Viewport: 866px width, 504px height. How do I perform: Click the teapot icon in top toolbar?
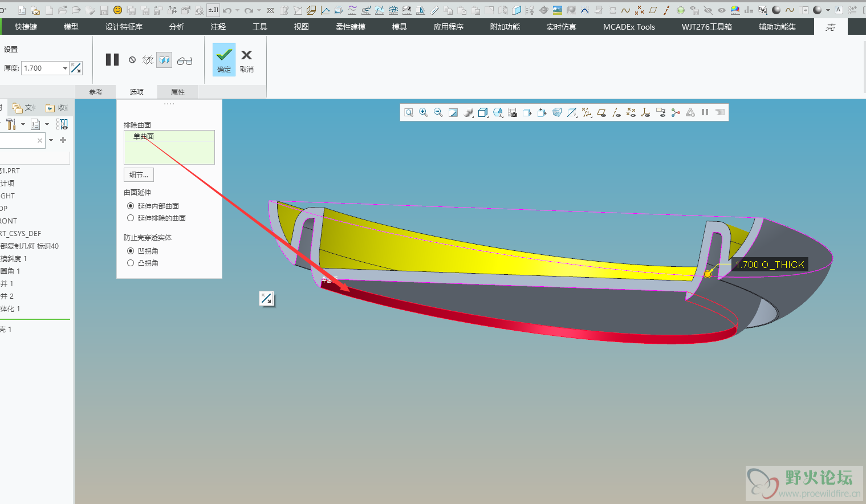click(x=544, y=10)
